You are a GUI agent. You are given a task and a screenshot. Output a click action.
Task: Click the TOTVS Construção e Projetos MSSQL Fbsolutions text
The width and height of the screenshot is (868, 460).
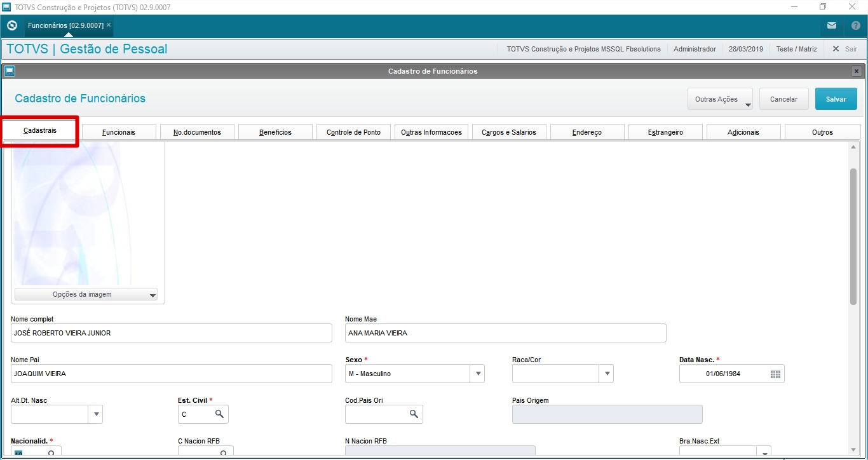click(583, 49)
